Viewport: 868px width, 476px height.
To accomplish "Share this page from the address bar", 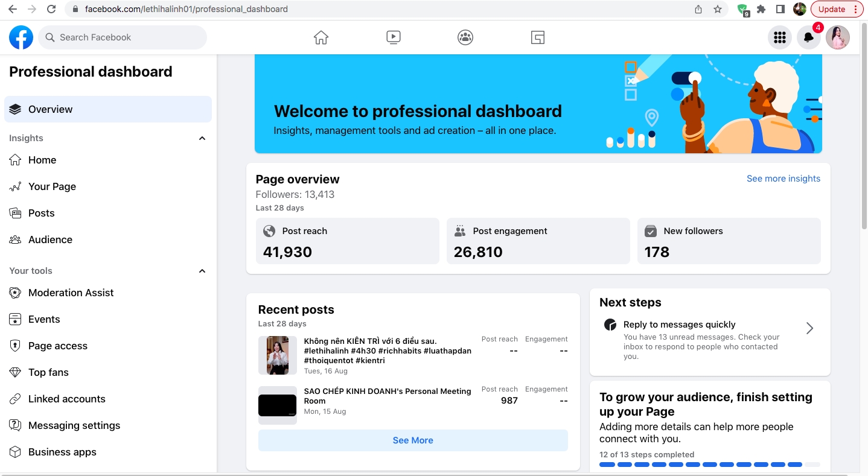I will [x=698, y=9].
